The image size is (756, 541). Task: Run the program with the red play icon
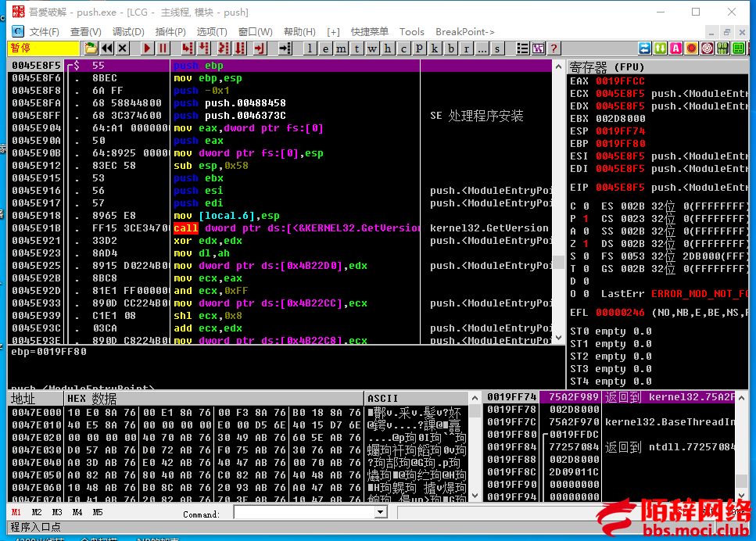(147, 48)
